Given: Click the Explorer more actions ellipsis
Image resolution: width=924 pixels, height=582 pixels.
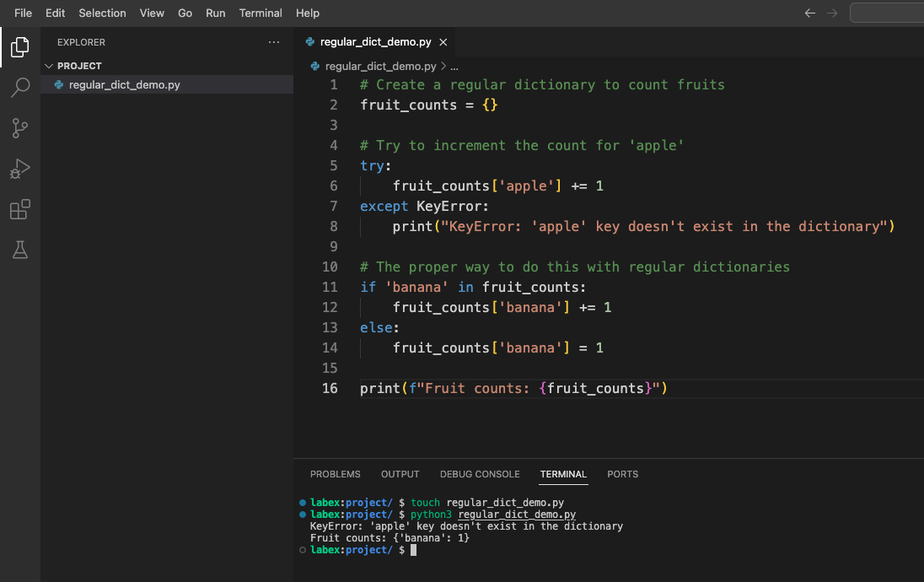Looking at the screenshot, I should pyautogui.click(x=274, y=42).
